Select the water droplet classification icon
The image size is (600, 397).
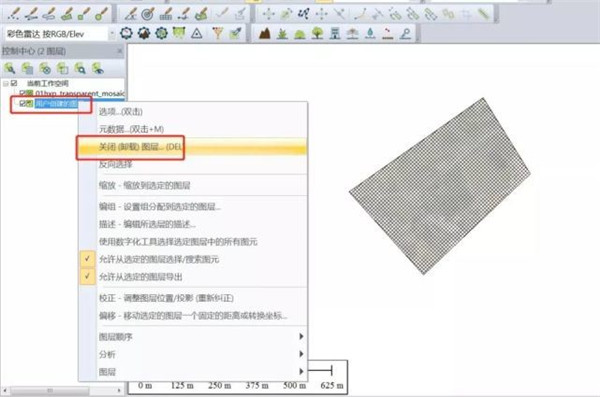click(370, 34)
